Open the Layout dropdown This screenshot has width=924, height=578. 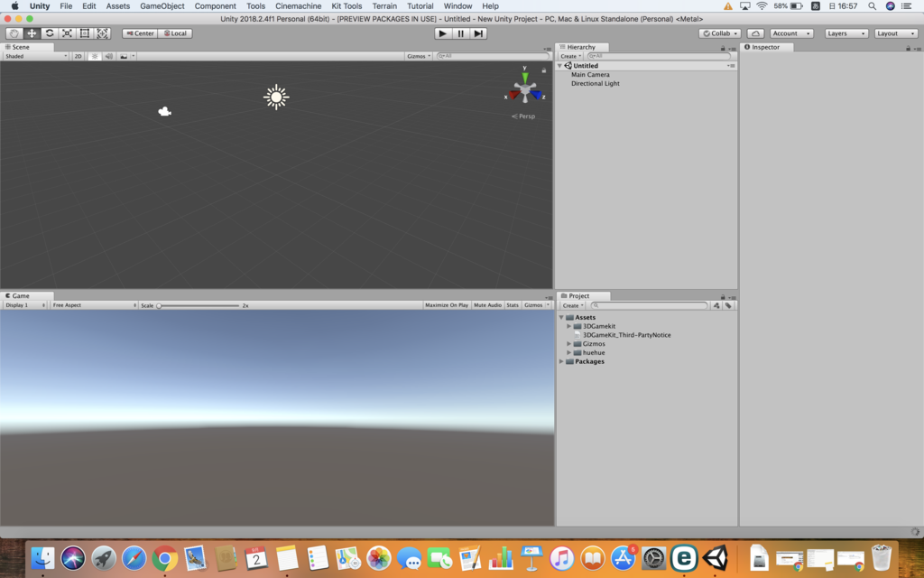(896, 33)
